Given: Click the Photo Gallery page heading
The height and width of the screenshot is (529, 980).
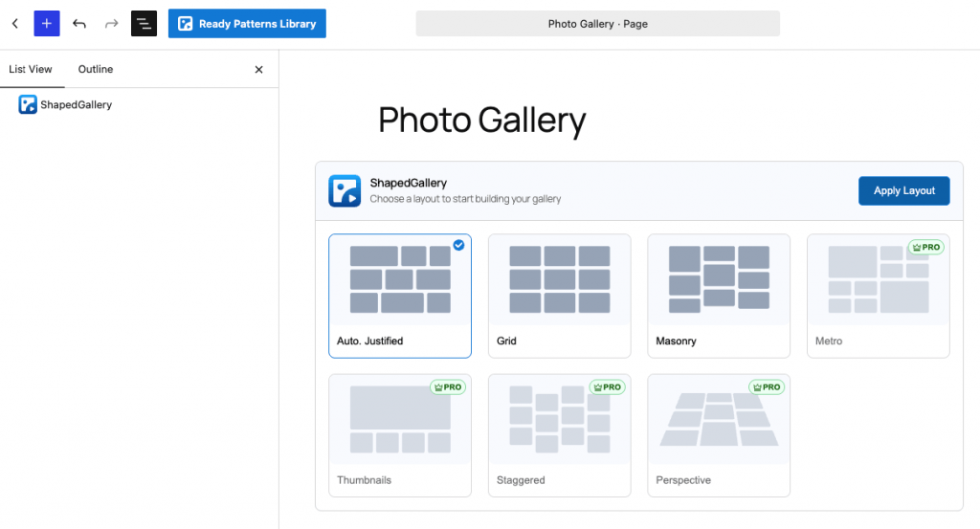Looking at the screenshot, I should 482,120.
